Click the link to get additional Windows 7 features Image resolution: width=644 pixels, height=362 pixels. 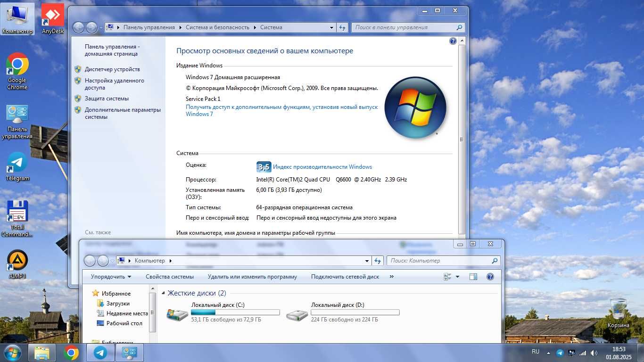pos(281,110)
